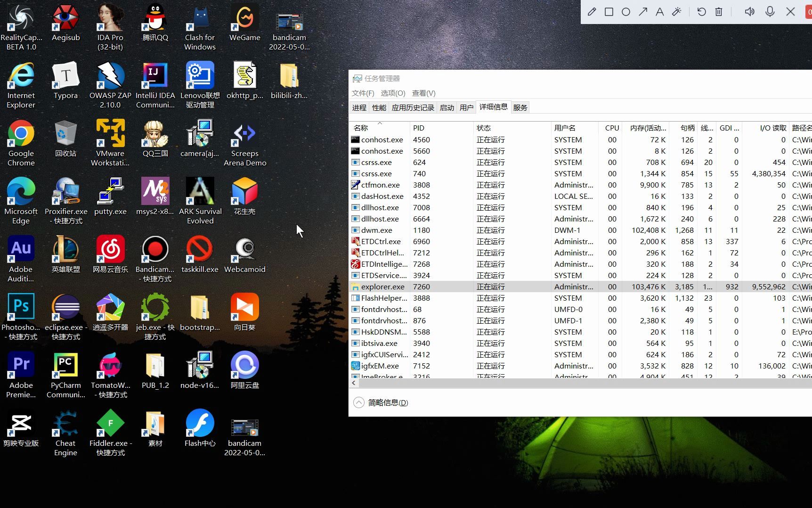Select the 剪映专业版 desktop icon
Screen dimensions: 812x508
[21, 429]
